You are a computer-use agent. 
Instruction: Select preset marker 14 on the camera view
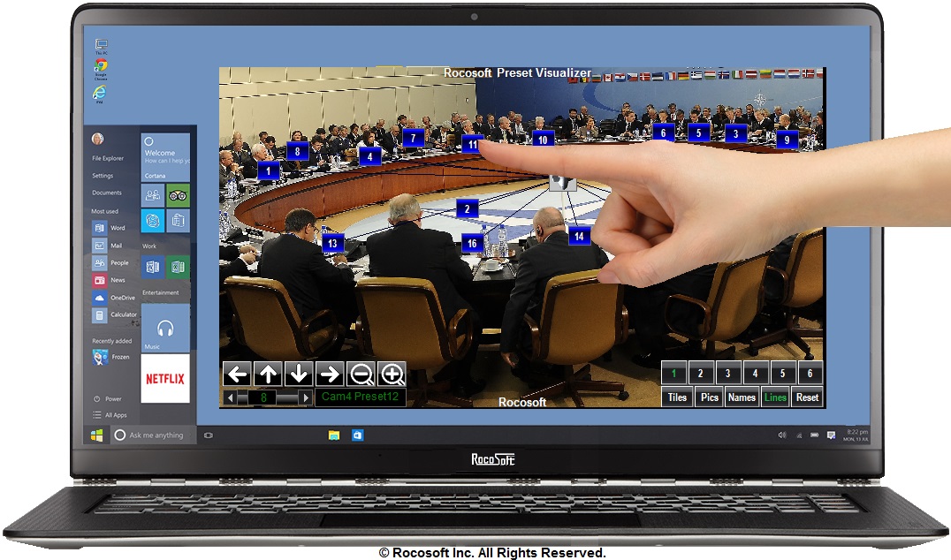pos(579,236)
